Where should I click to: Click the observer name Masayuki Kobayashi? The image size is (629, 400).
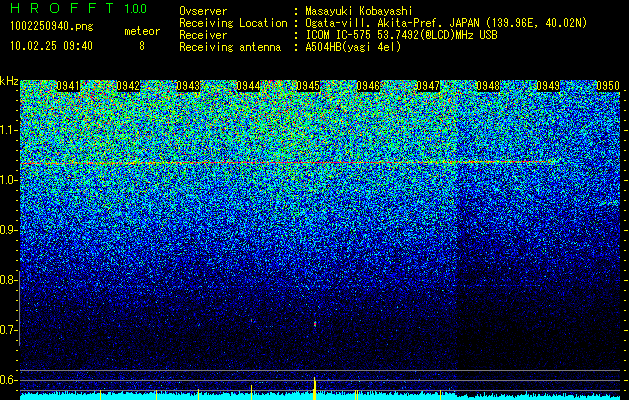pyautogui.click(x=359, y=11)
